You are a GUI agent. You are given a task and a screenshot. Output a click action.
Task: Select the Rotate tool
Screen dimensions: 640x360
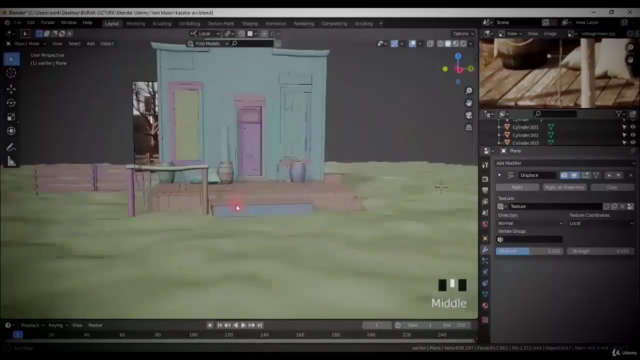click(11, 103)
